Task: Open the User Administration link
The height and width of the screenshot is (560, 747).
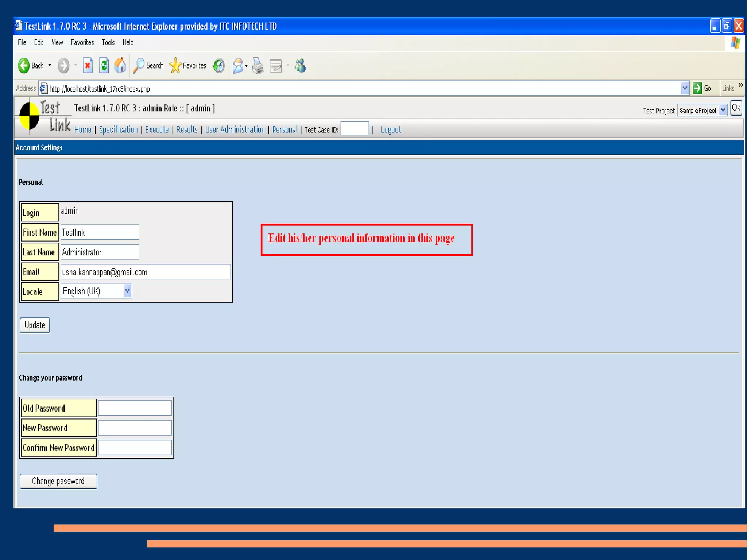Action: click(235, 130)
